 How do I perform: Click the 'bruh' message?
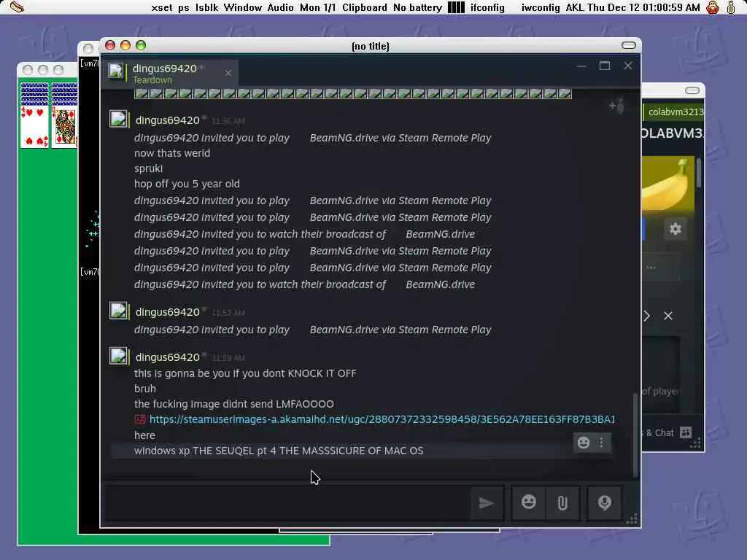click(x=145, y=389)
